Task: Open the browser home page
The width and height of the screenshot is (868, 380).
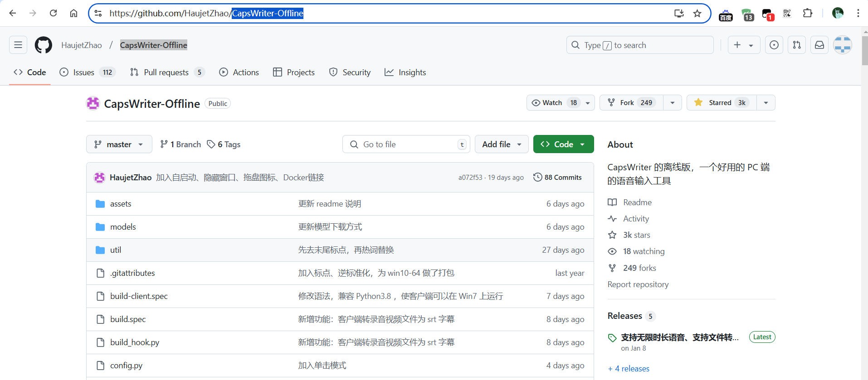Action: (73, 13)
